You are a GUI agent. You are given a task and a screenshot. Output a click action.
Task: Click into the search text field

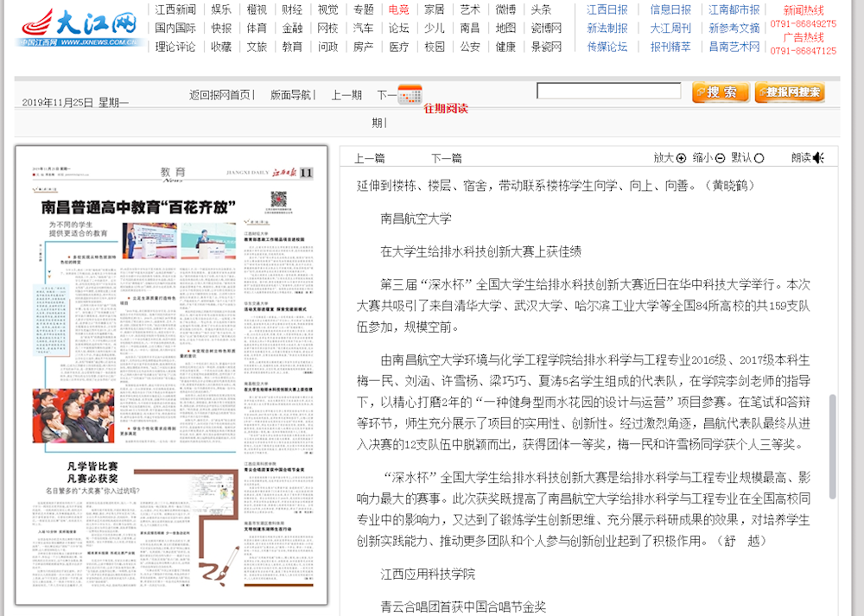608,92
